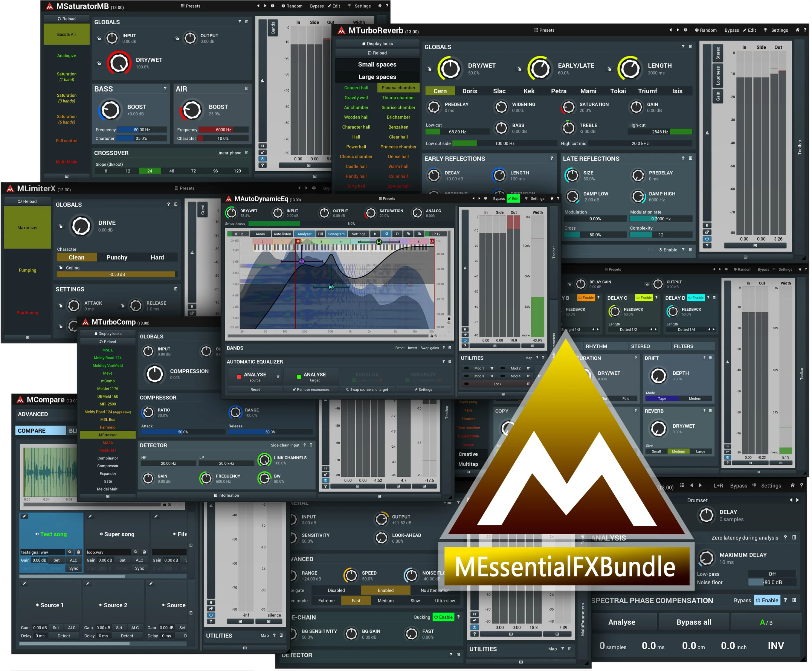This screenshot has width=812, height=671.
Task: Click the search icon next to testsignal.wav in MCompare
Action: point(70,552)
